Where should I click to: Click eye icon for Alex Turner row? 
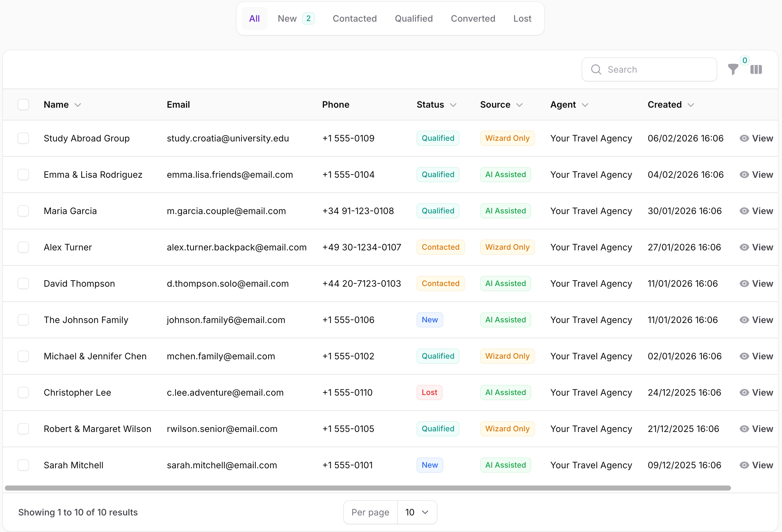744,247
